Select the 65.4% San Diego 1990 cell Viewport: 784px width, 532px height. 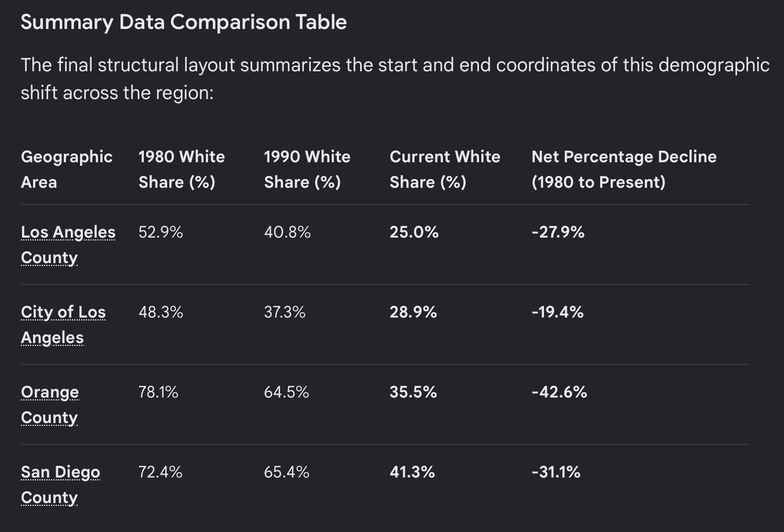click(287, 472)
